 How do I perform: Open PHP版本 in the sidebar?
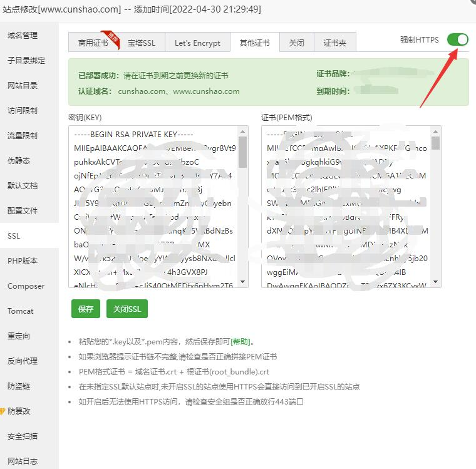(23, 260)
